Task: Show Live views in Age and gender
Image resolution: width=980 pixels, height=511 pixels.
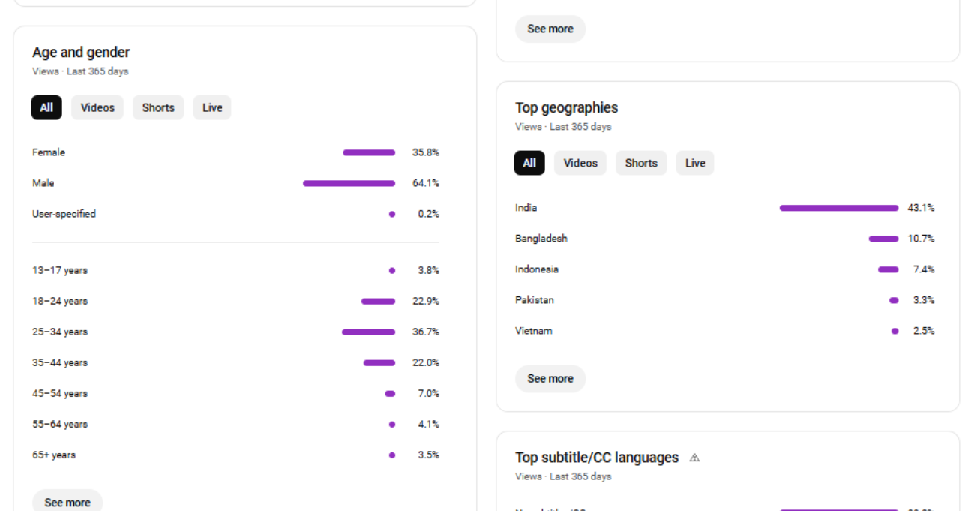Action: (x=212, y=107)
